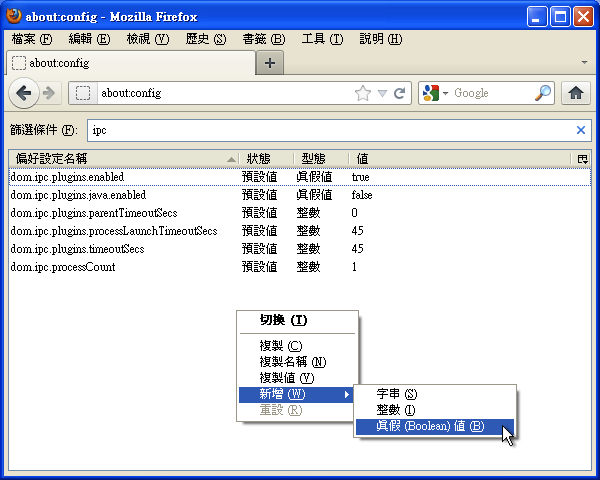Open the 檢視 (V) menu
This screenshot has height=480, width=600.
click(148, 39)
